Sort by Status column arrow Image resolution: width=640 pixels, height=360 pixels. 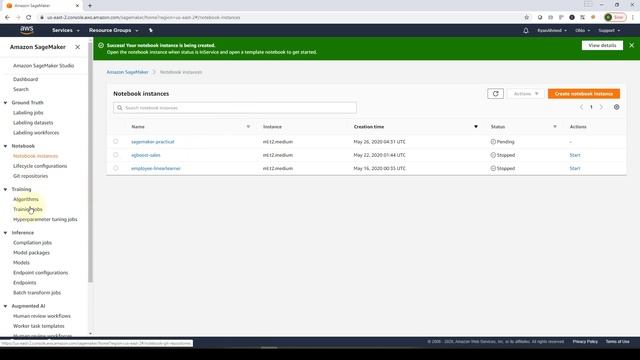tap(555, 127)
